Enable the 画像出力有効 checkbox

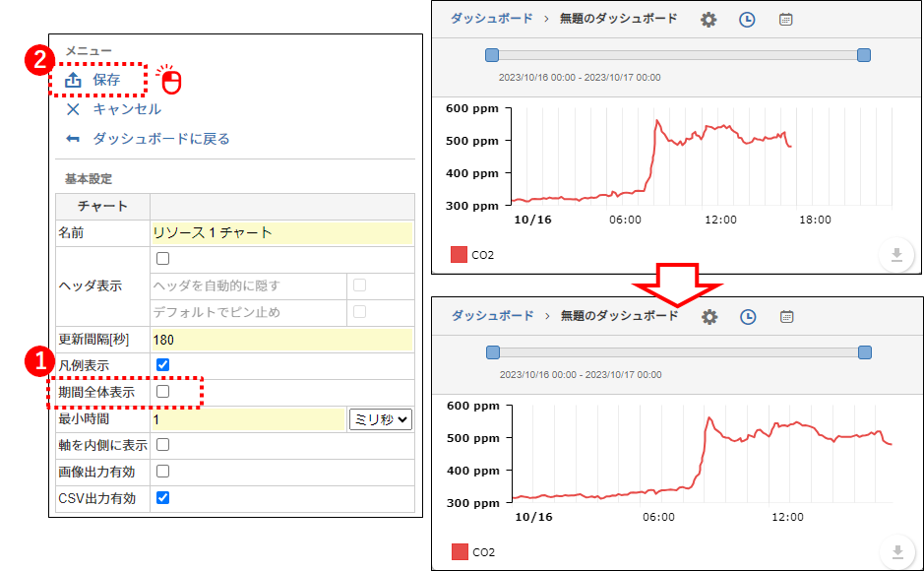[163, 471]
